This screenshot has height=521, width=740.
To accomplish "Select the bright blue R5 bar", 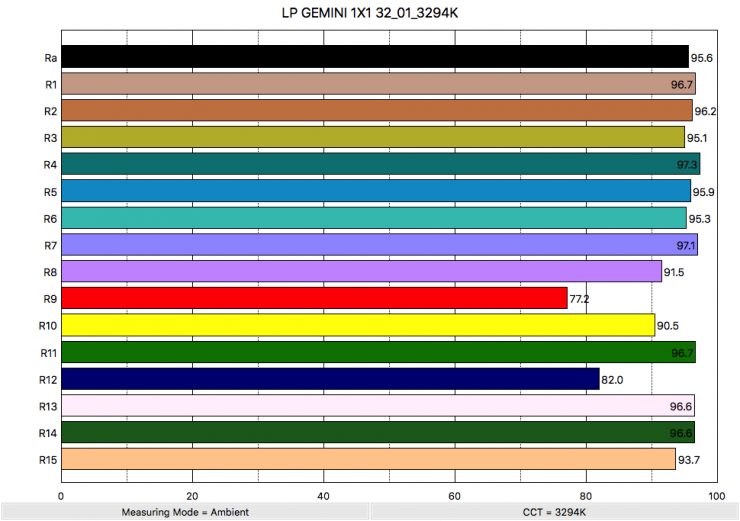I will [375, 191].
